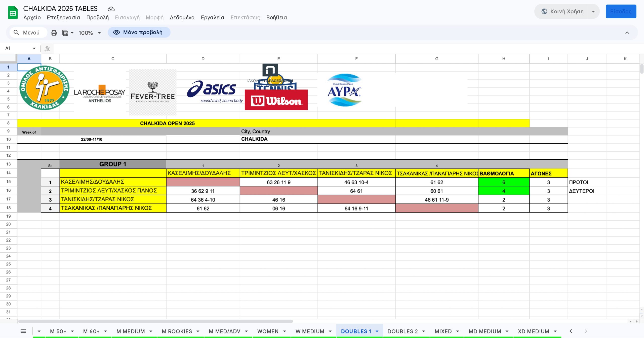Switch to the MIXED sheet tab
The height and width of the screenshot is (338, 644).
tap(443, 331)
